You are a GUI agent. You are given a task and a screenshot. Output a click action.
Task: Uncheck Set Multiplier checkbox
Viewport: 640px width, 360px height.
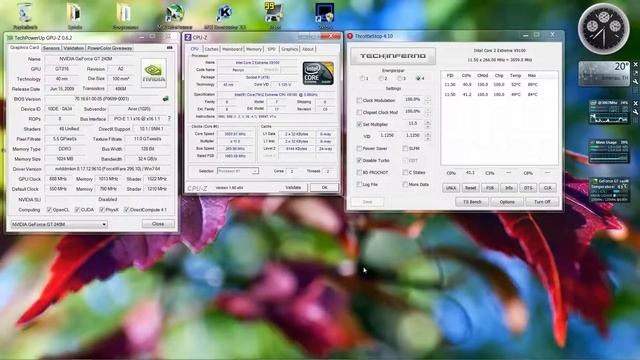click(x=359, y=124)
